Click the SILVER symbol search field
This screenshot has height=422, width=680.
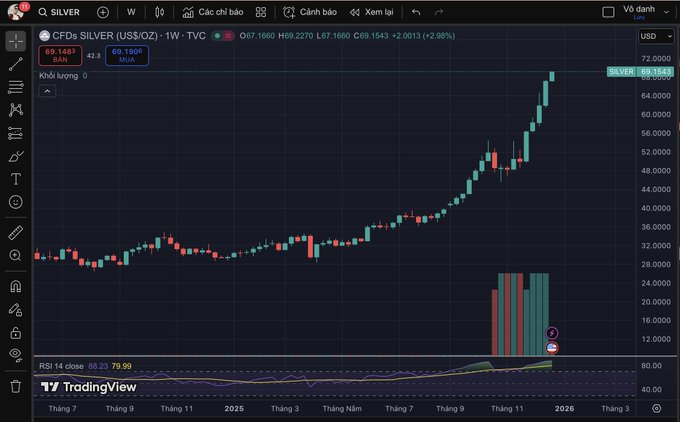pyautogui.click(x=62, y=12)
